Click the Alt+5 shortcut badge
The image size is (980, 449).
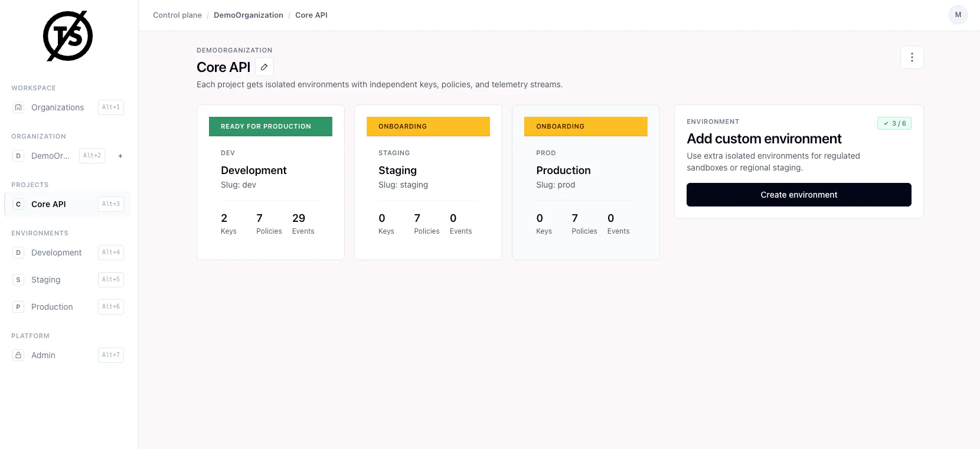coord(111,280)
